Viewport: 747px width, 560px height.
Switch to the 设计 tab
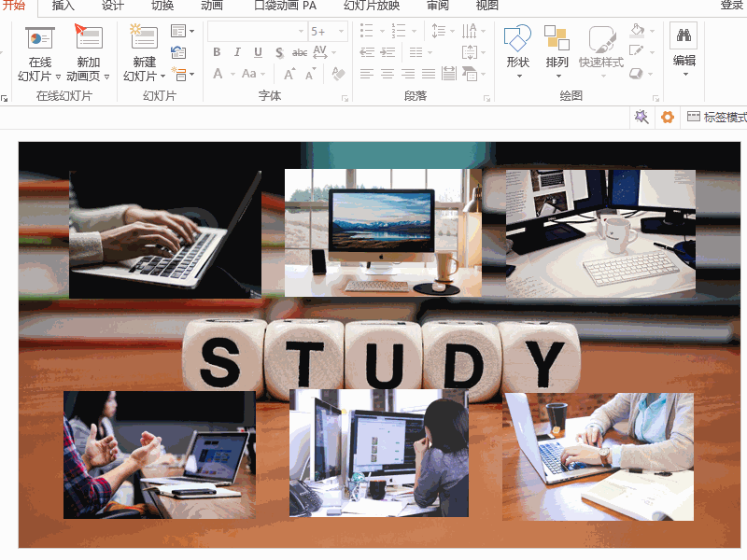pos(112,6)
